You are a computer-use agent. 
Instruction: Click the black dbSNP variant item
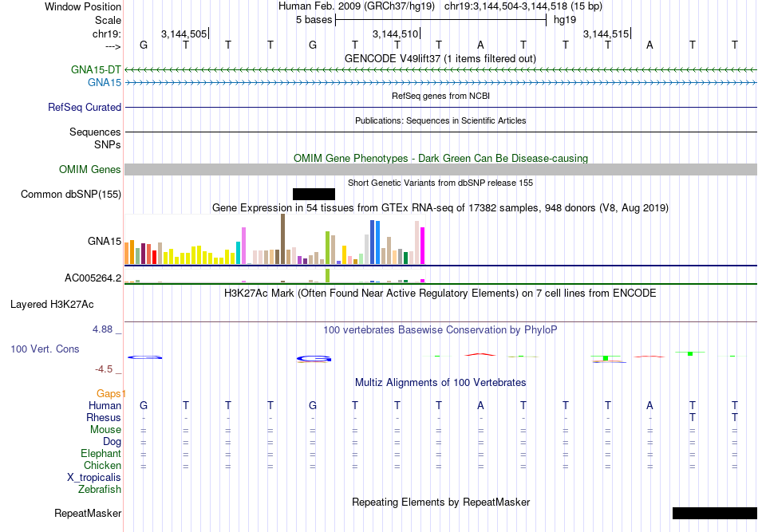(x=314, y=195)
